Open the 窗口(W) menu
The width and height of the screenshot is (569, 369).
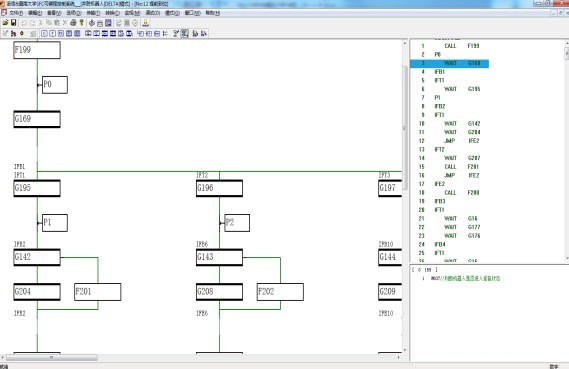pyautogui.click(x=192, y=13)
